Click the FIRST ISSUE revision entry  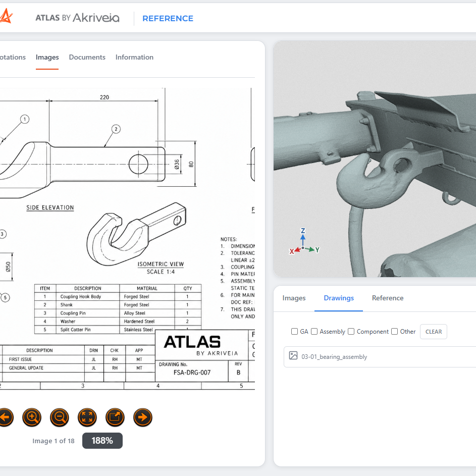20,359
